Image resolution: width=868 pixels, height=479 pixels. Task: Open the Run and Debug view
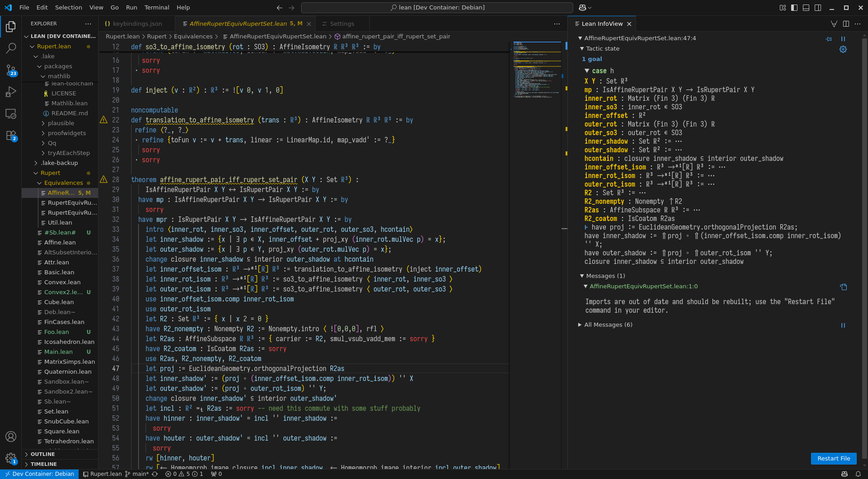point(11,92)
